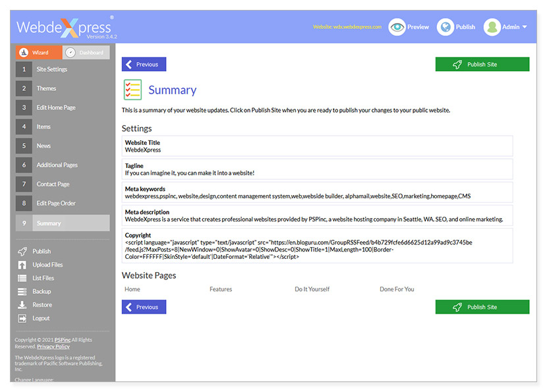Open the Do It Yourself page link

pyautogui.click(x=312, y=289)
